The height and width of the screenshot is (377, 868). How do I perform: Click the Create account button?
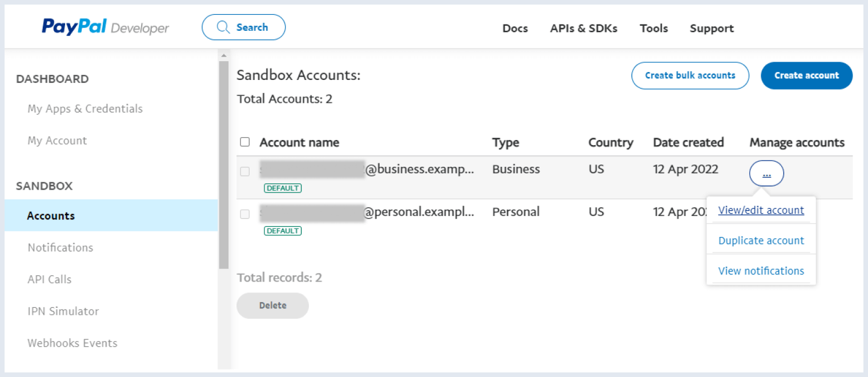[806, 75]
